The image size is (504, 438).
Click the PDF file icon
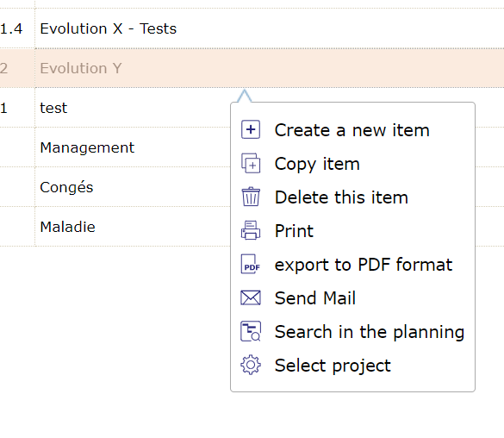click(x=251, y=264)
